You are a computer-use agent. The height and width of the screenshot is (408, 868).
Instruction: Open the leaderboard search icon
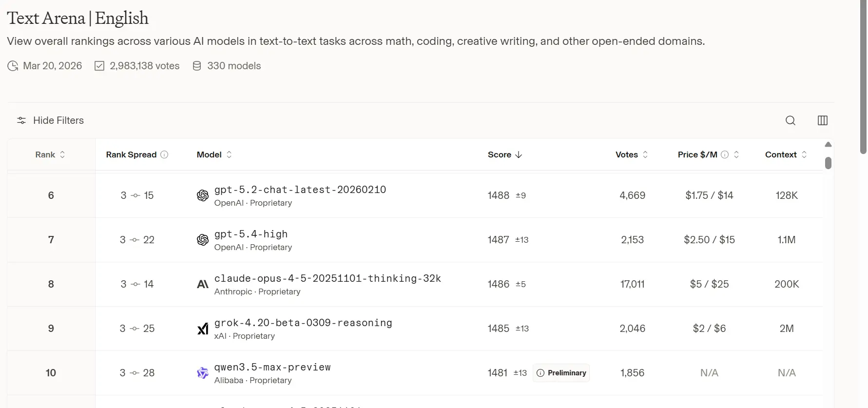(790, 120)
